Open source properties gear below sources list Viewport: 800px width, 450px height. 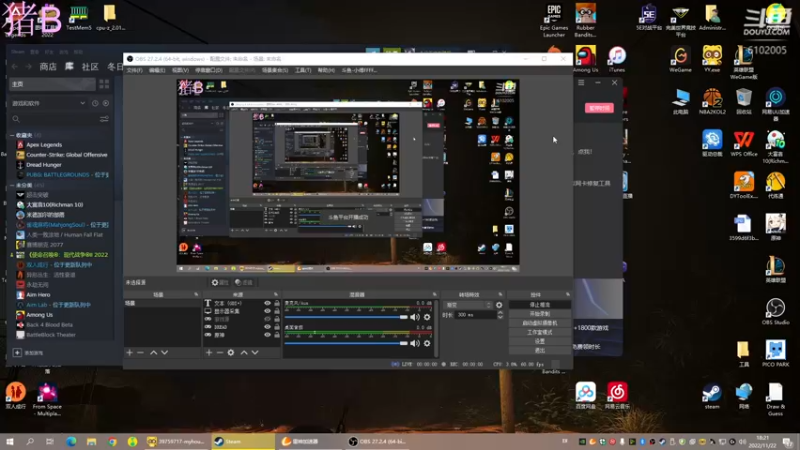[231, 353]
